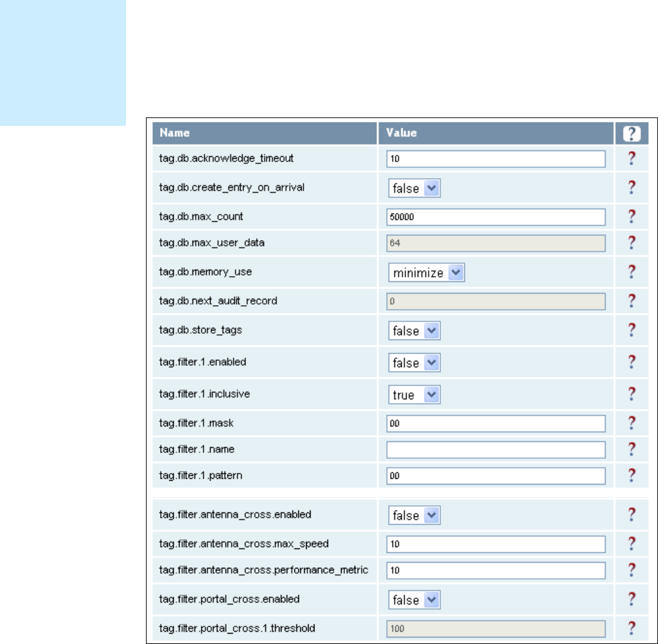Select the tag.db.max_user_data label
The width and height of the screenshot is (658, 644).
coord(212,243)
